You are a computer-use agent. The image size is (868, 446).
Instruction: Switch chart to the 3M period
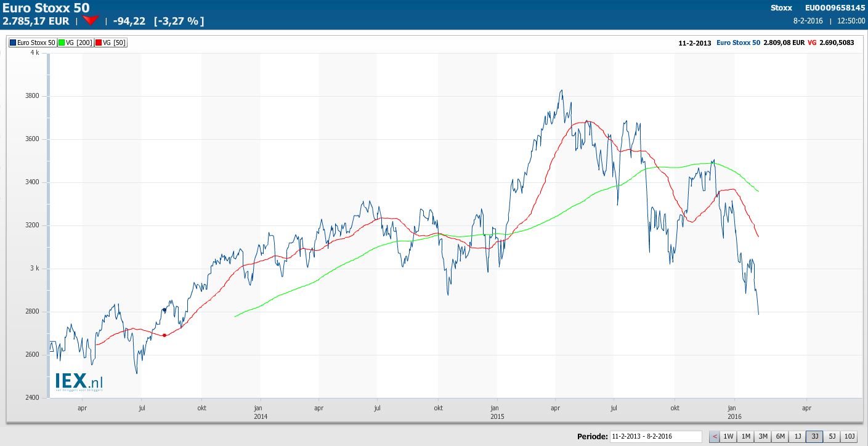[763, 437]
